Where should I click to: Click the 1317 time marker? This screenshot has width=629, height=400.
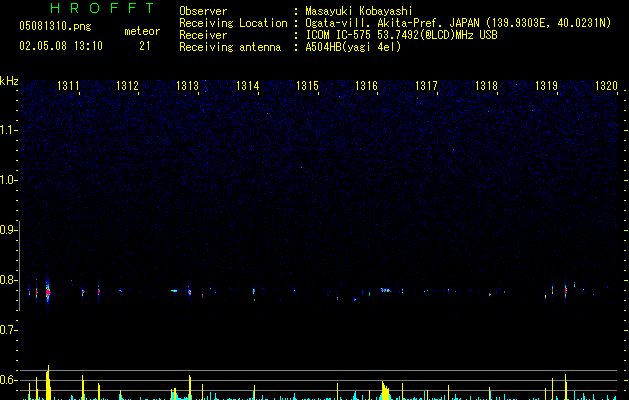426,86
